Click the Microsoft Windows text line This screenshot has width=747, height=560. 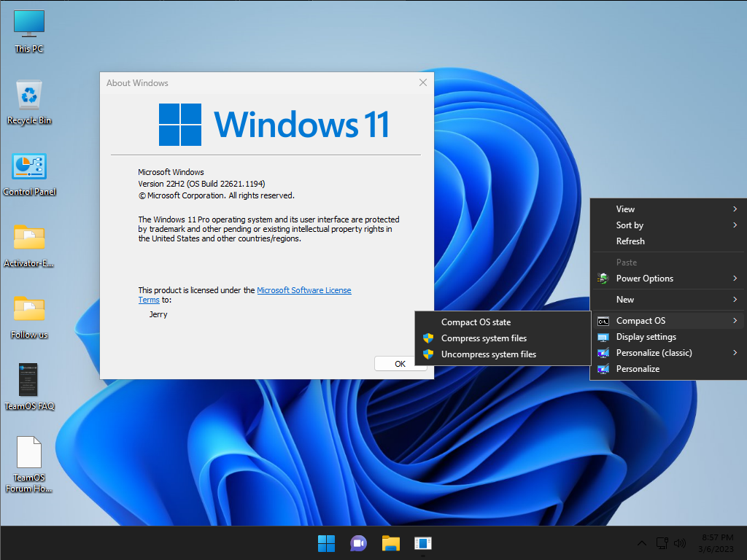pyautogui.click(x=171, y=172)
